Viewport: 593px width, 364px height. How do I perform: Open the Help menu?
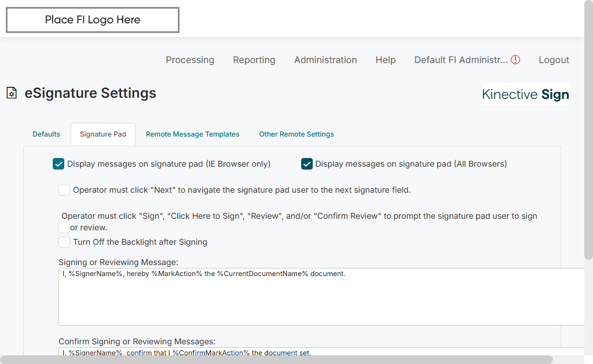(x=386, y=60)
